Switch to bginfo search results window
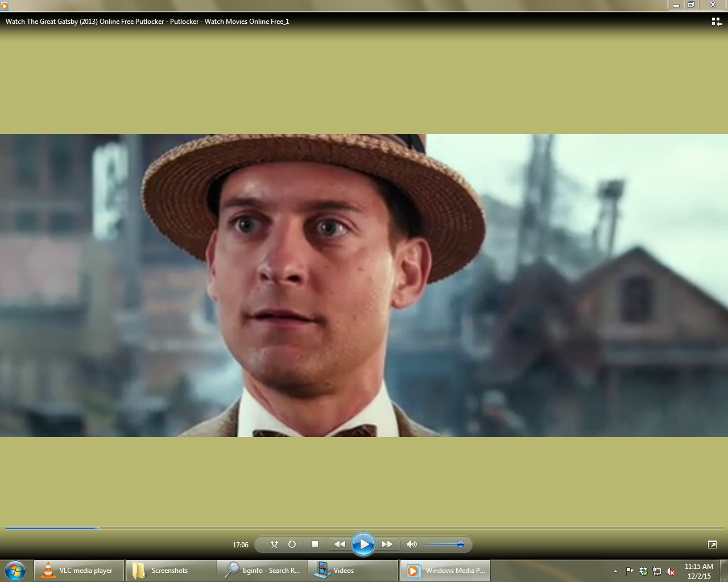Image resolution: width=728 pixels, height=582 pixels. tap(262, 571)
